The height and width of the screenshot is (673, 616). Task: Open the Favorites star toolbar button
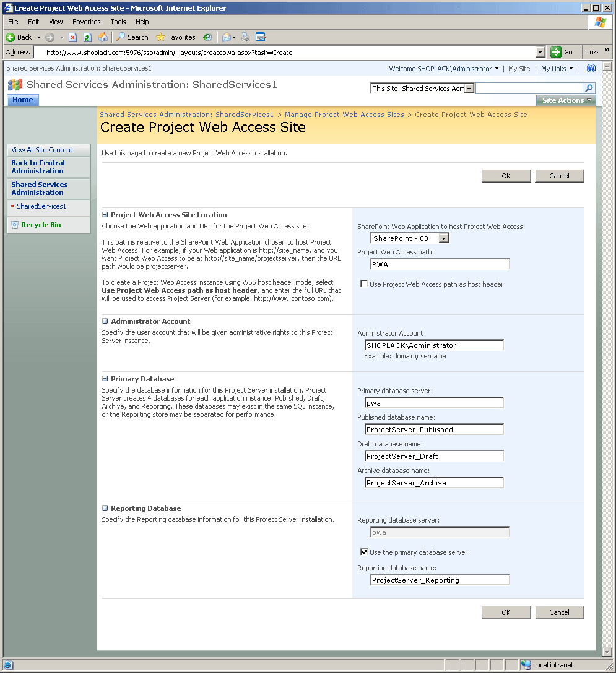pos(176,37)
